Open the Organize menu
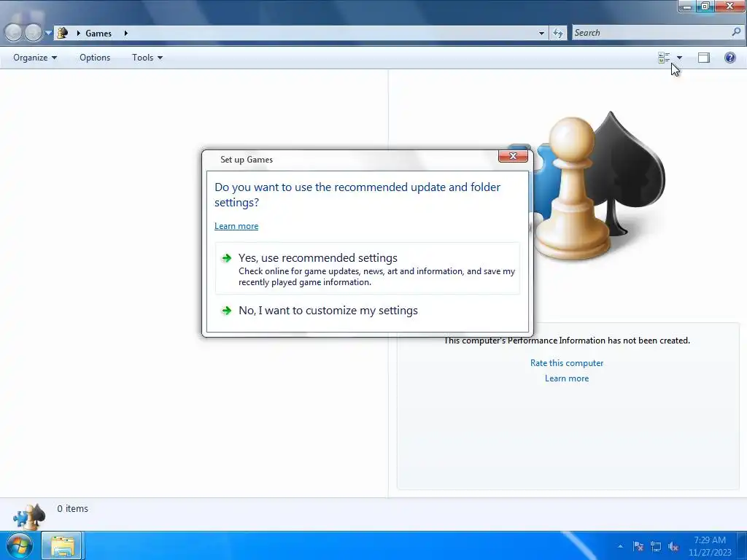This screenshot has height=560, width=747. point(35,58)
